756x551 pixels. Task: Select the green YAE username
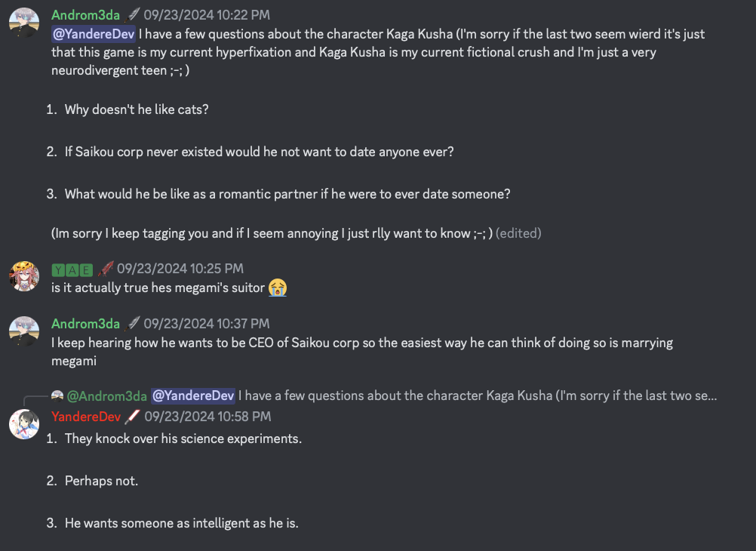point(72,269)
